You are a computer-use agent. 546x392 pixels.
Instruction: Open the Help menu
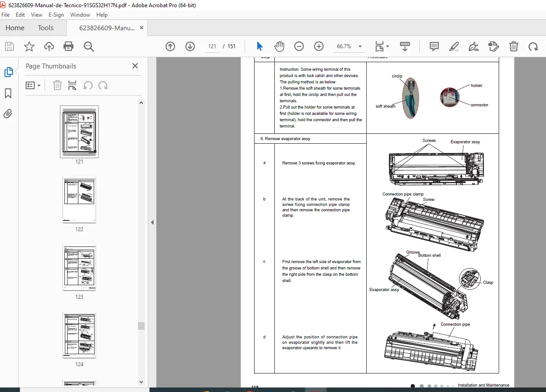tap(102, 15)
